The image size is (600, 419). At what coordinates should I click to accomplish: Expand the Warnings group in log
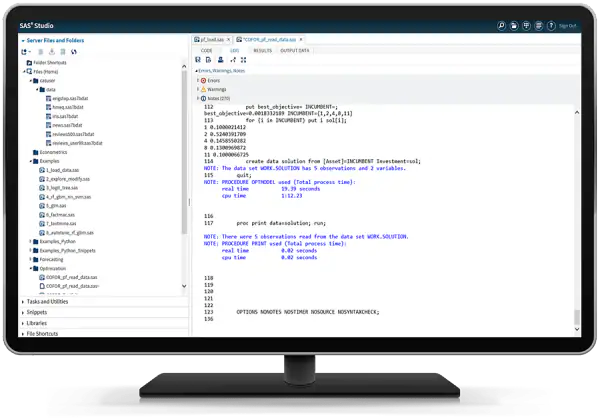pos(198,89)
